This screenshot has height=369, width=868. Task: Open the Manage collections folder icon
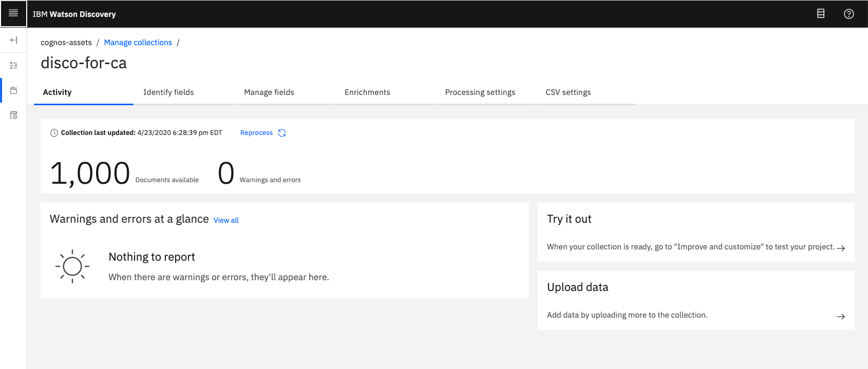click(x=14, y=90)
